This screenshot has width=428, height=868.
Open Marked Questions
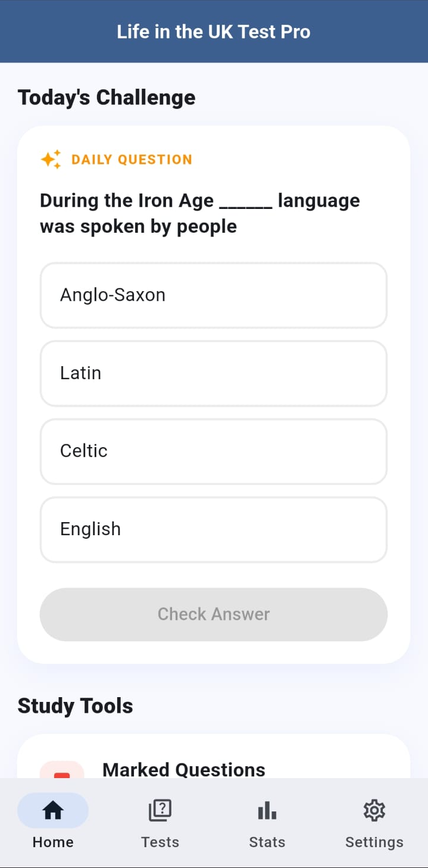(x=183, y=769)
